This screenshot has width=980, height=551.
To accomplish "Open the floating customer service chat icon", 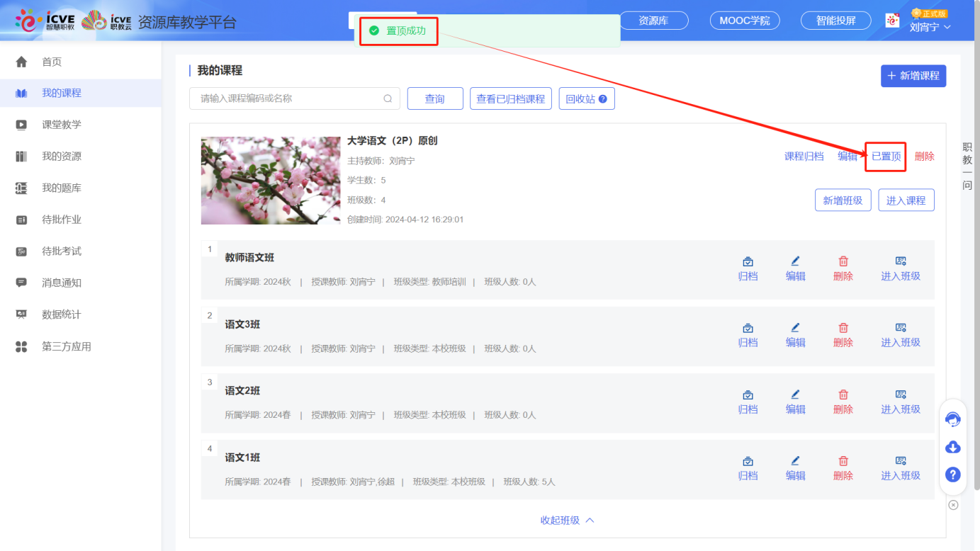I will (952, 419).
